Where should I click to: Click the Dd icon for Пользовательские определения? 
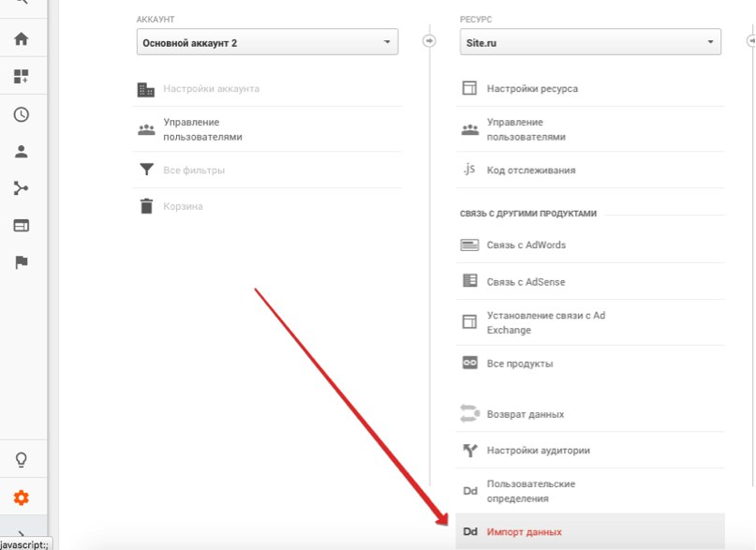click(x=470, y=491)
